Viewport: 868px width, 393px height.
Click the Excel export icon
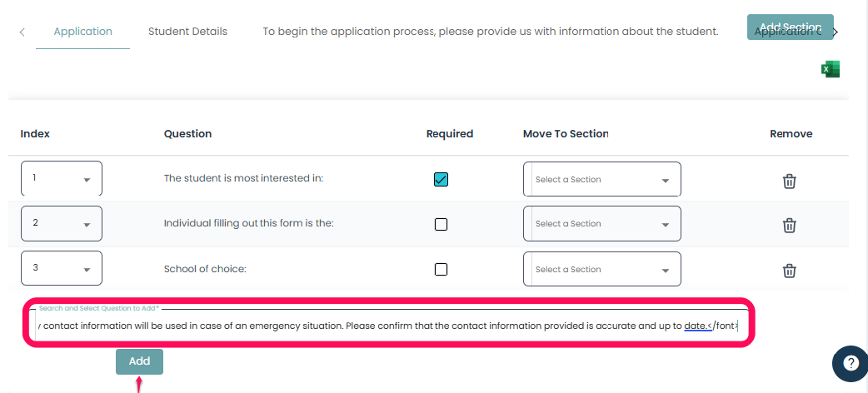[830, 70]
